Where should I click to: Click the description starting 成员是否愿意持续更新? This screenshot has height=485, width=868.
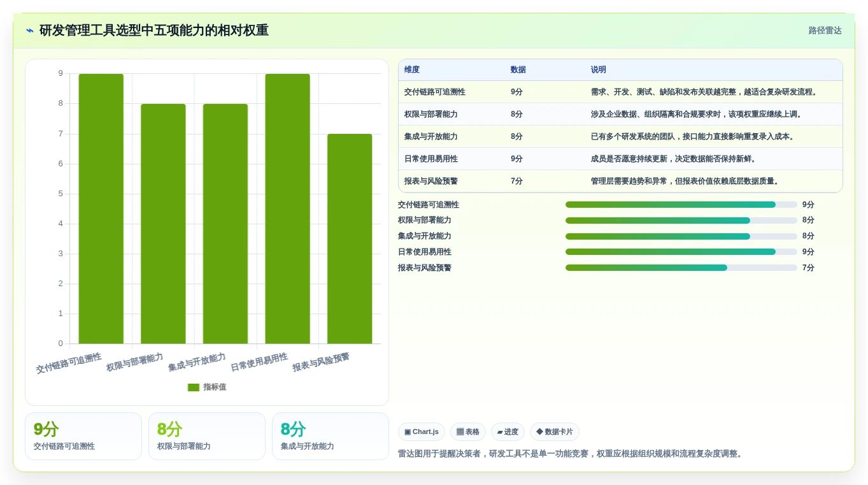coord(674,159)
